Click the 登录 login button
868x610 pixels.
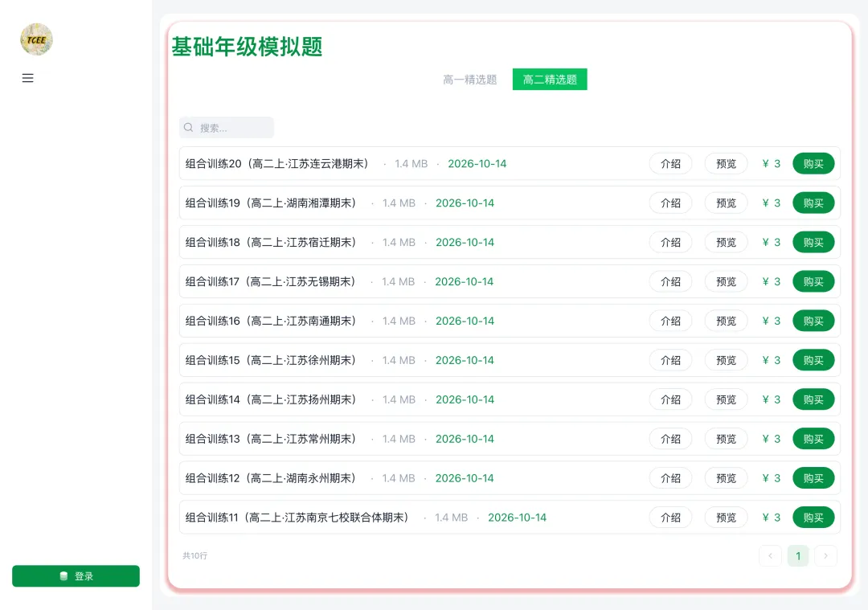click(76, 575)
